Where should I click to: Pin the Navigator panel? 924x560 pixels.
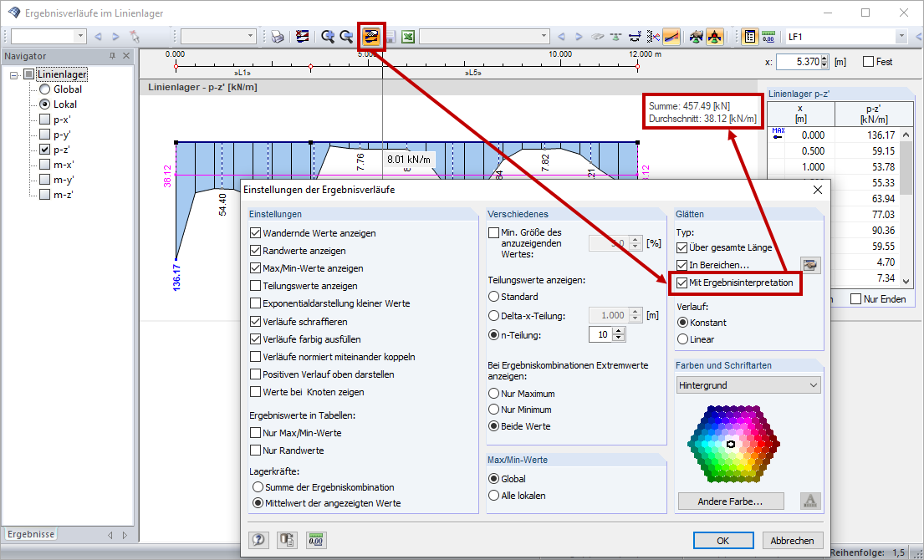113,56
